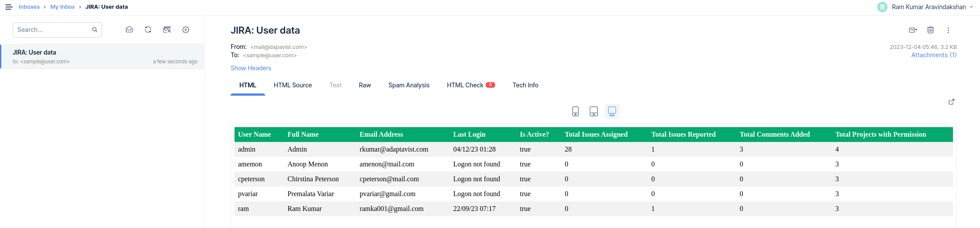The height and width of the screenshot is (228, 980).
Task: Click the cpeterson user name cell
Action: click(x=251, y=179)
